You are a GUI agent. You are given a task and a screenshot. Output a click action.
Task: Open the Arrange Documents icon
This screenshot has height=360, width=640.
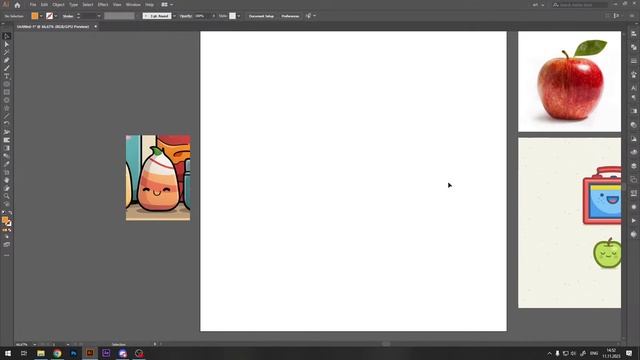pos(164,4)
